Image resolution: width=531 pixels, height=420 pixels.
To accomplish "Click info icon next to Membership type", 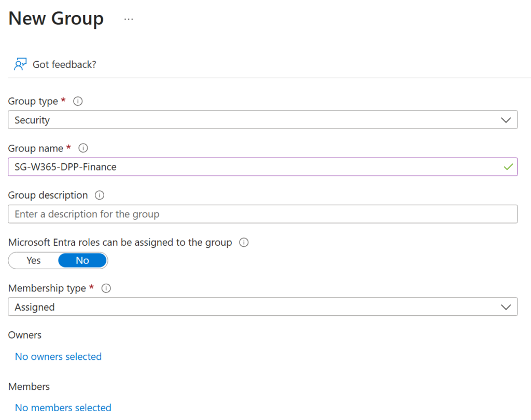I will pos(106,289).
